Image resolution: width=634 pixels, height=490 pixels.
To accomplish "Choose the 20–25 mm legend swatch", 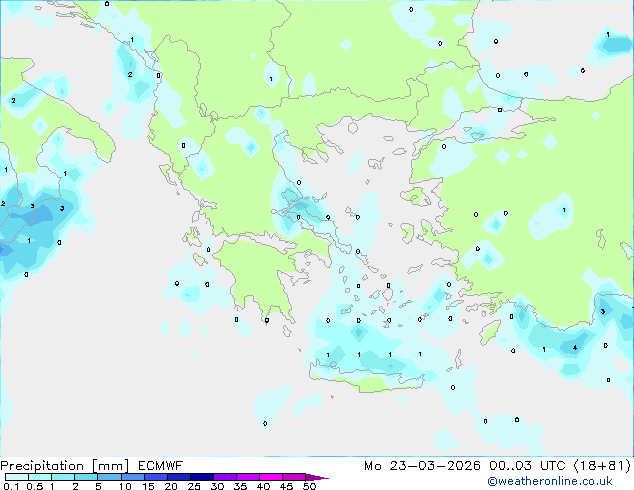I will point(179,477).
